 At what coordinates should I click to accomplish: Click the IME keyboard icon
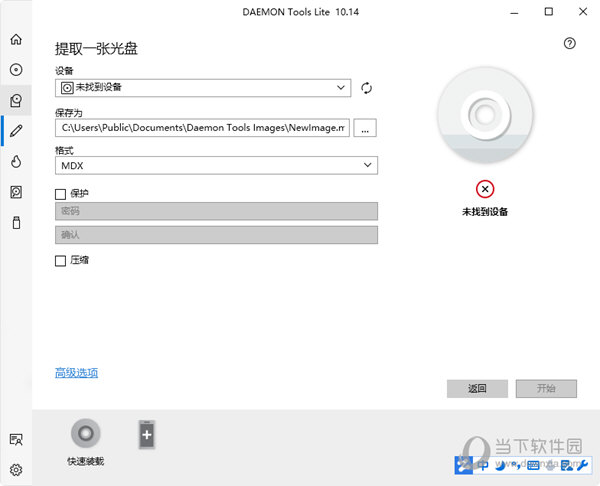[533, 465]
